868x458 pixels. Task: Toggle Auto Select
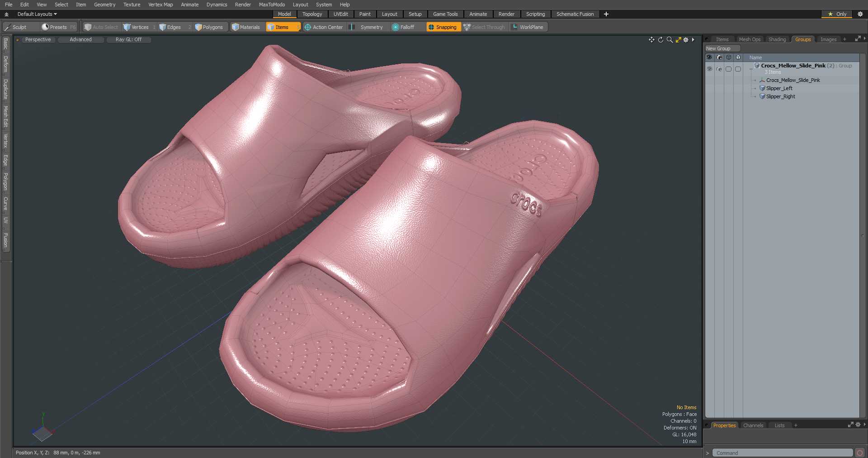coord(101,27)
